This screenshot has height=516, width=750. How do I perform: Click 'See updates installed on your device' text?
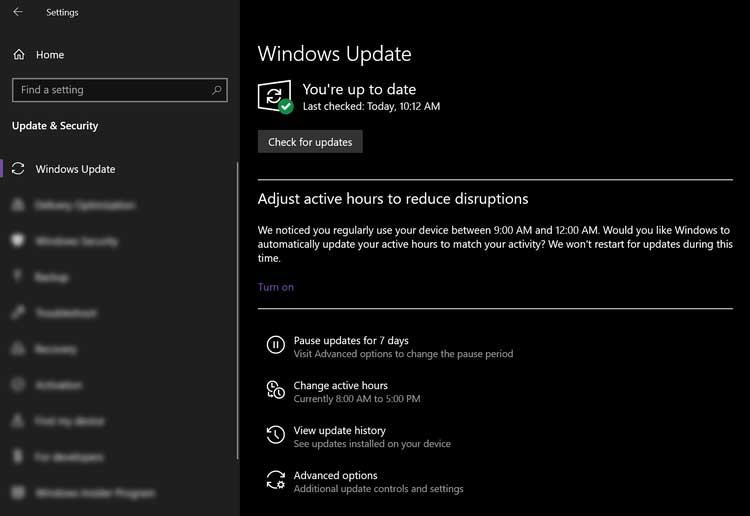click(372, 444)
